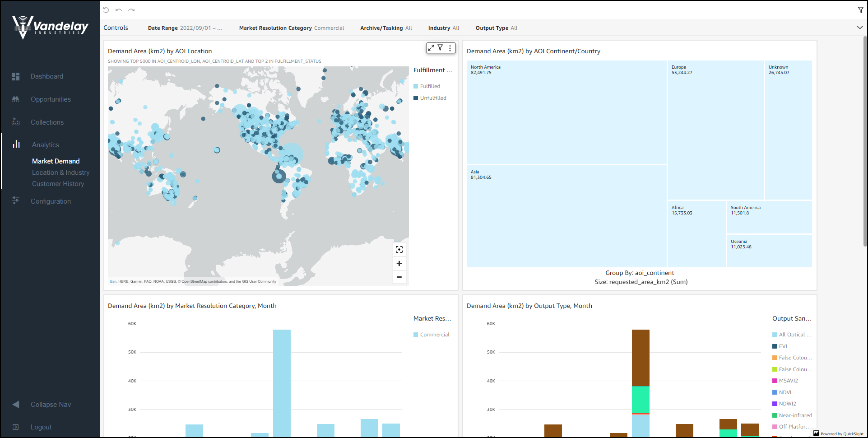Screen dimensions: 868x438
Task: Open the Date Range control
Action: [185, 28]
